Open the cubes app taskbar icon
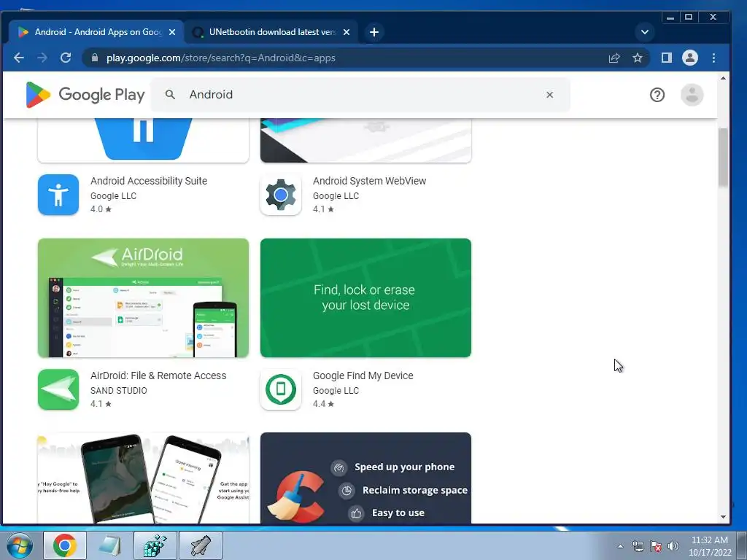The height and width of the screenshot is (560, 747). pos(155,545)
